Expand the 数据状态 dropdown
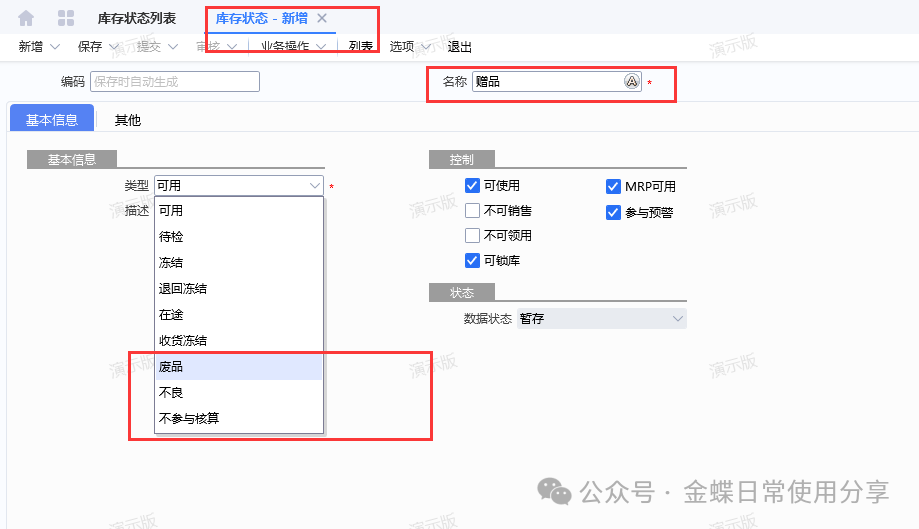Viewport: 919px width, 529px height. click(x=678, y=319)
